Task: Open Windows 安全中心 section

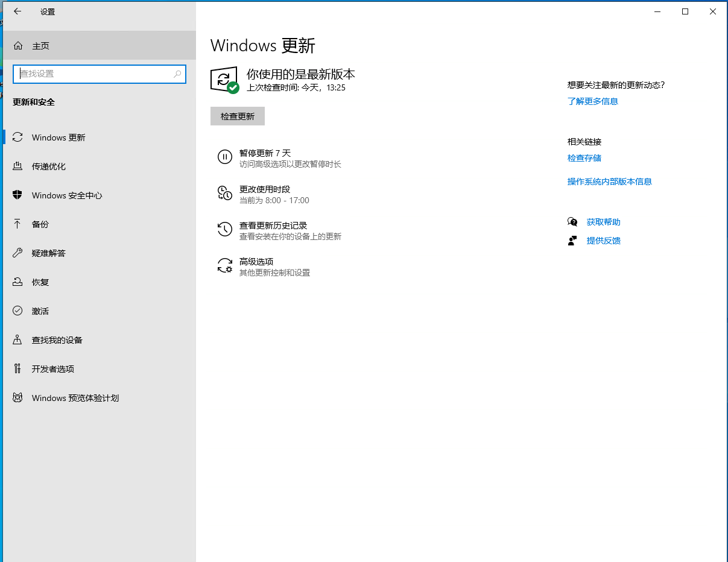Action: pyautogui.click(x=100, y=195)
